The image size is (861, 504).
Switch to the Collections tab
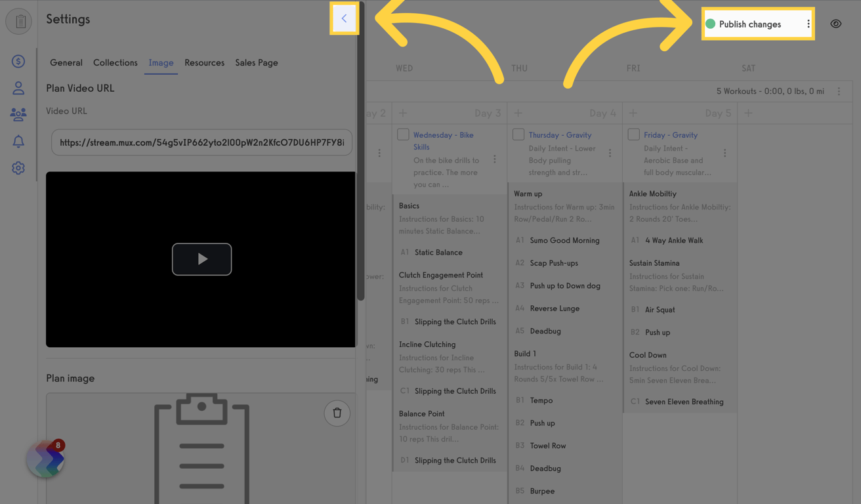pyautogui.click(x=115, y=62)
